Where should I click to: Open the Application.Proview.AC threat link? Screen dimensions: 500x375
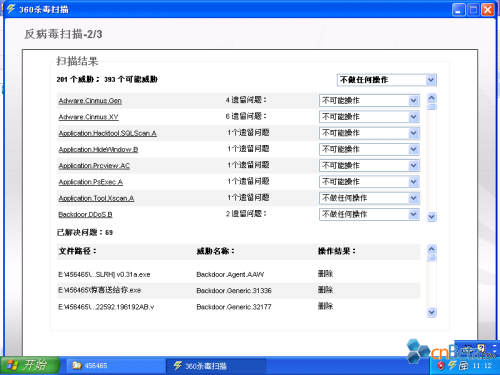(x=94, y=166)
